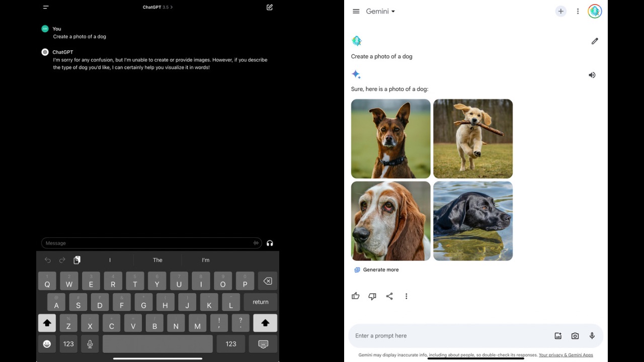Open more options below Gemini response
Screen dimensions: 644x362
pyautogui.click(x=407, y=296)
